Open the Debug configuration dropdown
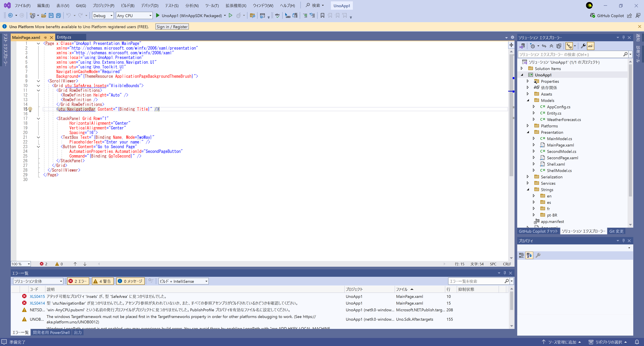 [103, 15]
